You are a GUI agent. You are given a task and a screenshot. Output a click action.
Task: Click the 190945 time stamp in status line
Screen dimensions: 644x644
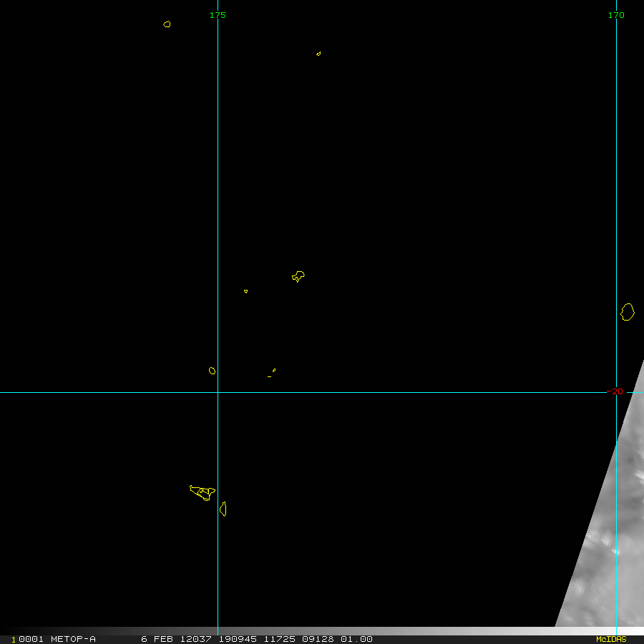[x=238, y=639]
